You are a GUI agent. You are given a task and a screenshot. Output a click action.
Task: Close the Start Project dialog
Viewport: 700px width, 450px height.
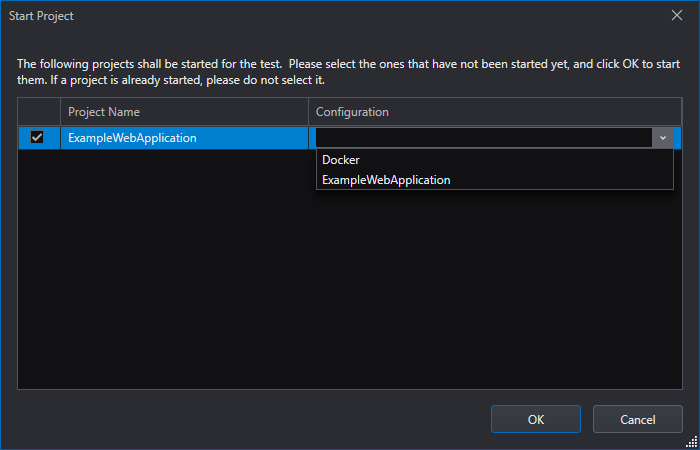[676, 16]
